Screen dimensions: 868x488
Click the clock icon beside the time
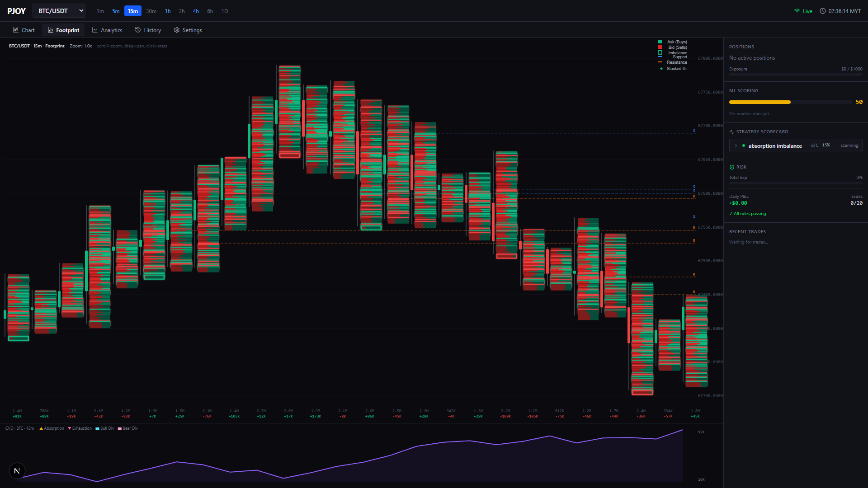(x=823, y=11)
